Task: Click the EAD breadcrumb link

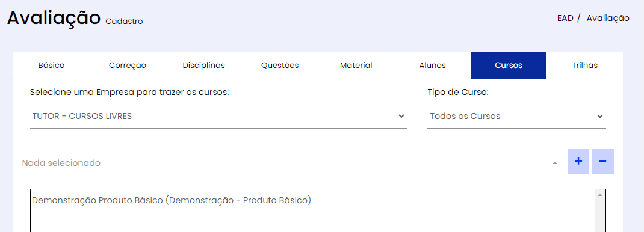Action: 565,18
